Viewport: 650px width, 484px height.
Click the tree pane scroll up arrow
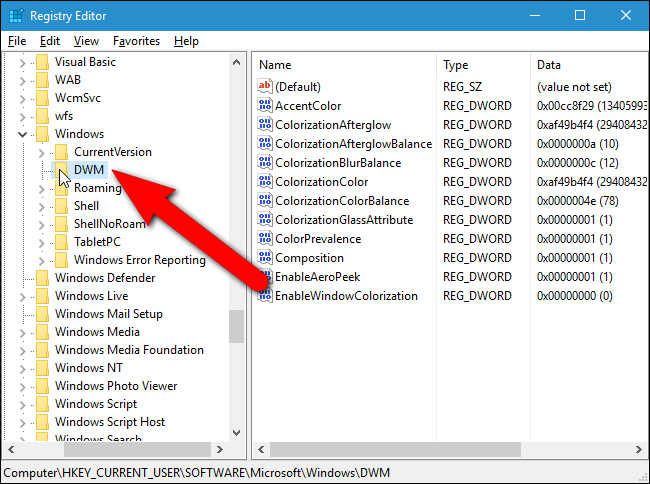[x=236, y=63]
